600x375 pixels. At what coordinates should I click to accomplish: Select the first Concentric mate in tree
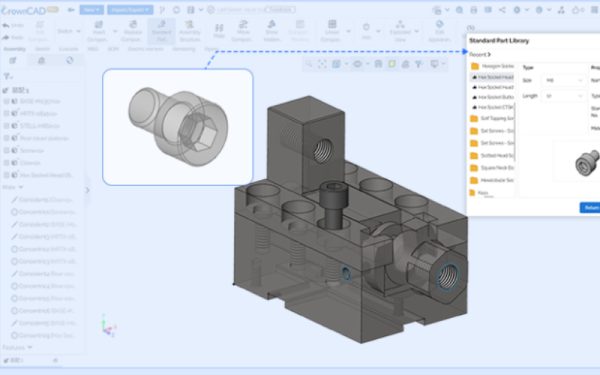[x=43, y=212]
